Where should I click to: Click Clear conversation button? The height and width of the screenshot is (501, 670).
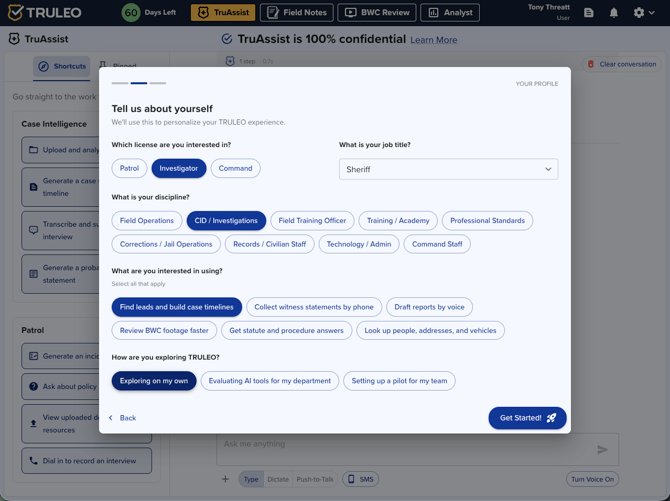pyautogui.click(x=622, y=64)
